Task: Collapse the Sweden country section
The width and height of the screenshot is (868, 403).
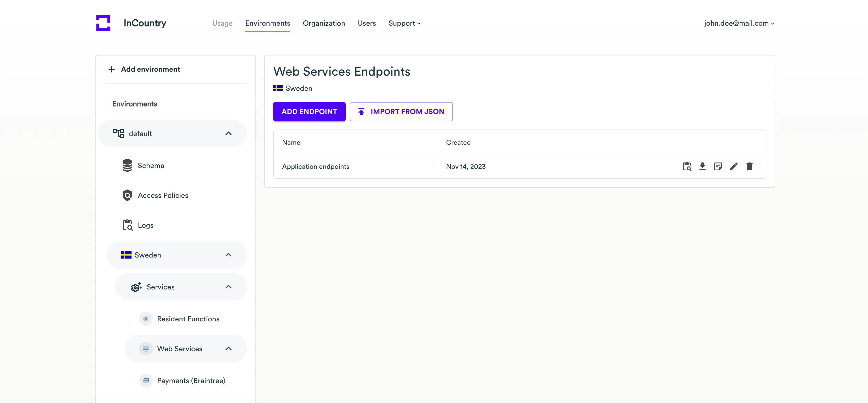Action: pyautogui.click(x=228, y=255)
